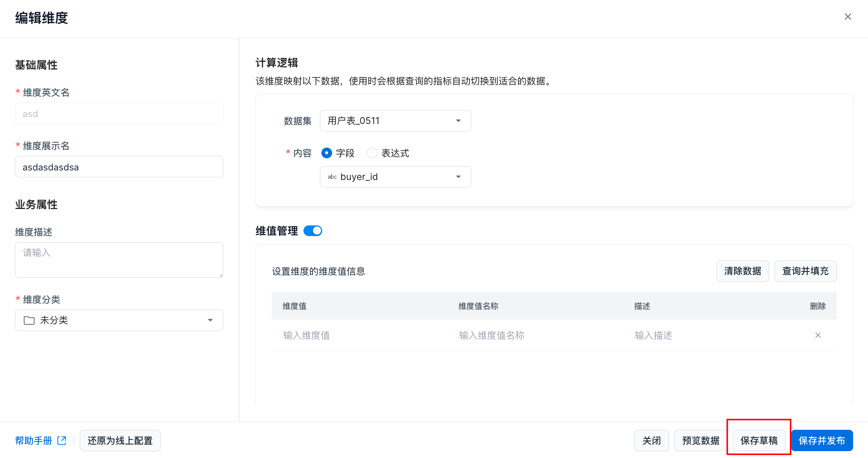Click the 保存并发布 button
Viewport: 868px width, 458px height.
click(x=822, y=440)
